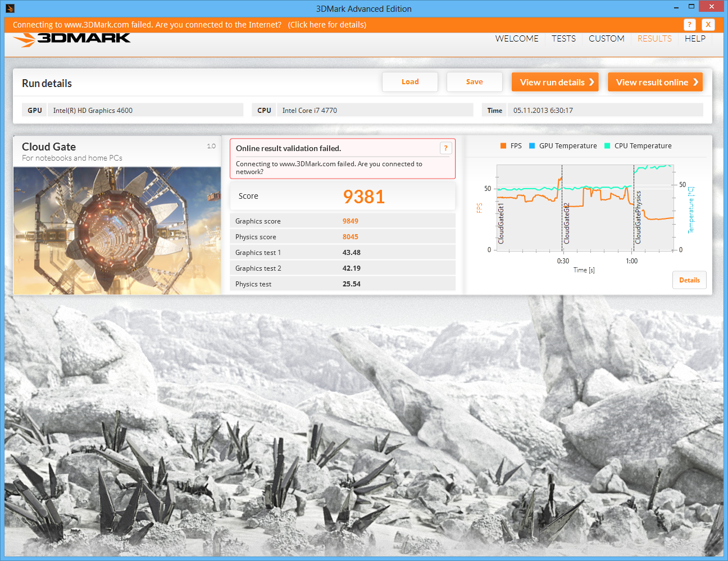Click the CPU Temperature legend label
728x561 pixels.
[643, 146]
